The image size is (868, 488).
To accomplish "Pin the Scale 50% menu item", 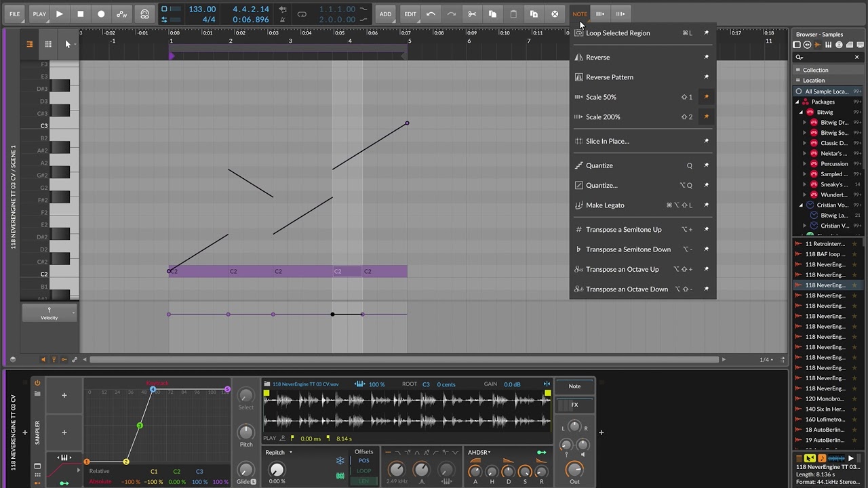I will tap(706, 97).
